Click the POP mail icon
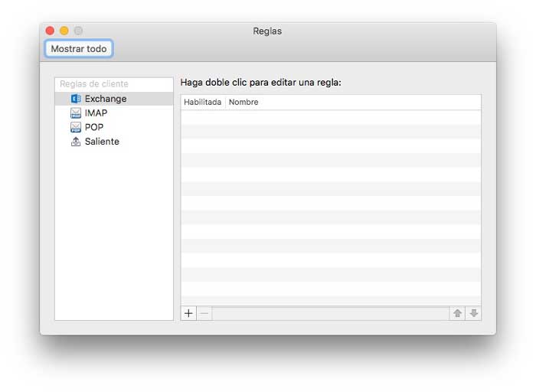The width and height of the screenshot is (536, 392). point(75,127)
